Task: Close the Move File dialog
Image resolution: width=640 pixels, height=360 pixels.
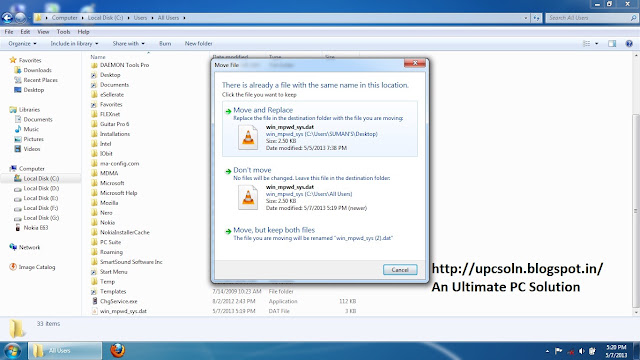Action: 415,63
